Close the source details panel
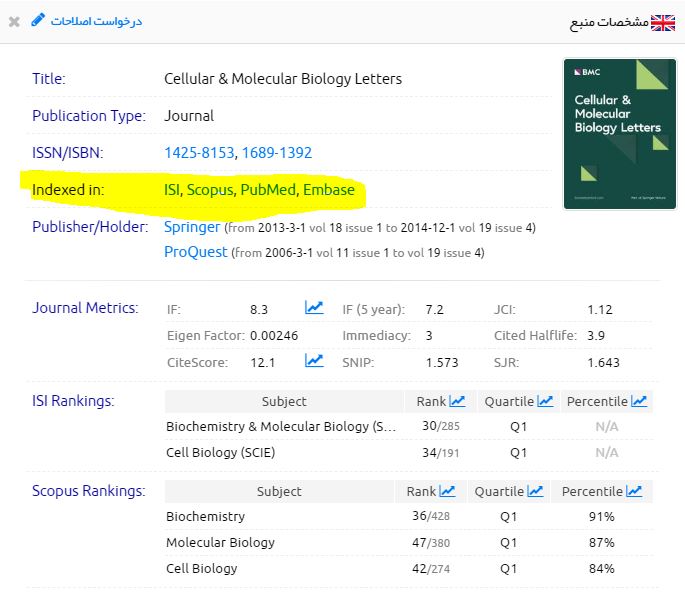This screenshot has width=685, height=604. click(14, 21)
